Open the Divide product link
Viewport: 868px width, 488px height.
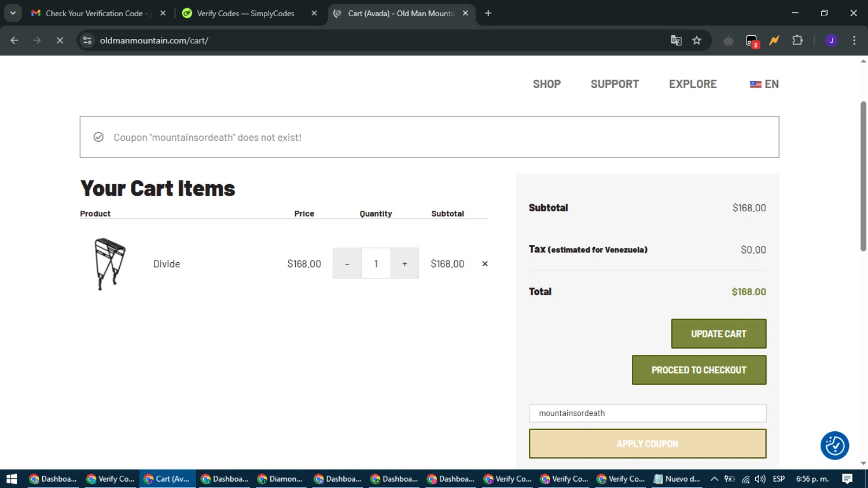tap(167, 264)
